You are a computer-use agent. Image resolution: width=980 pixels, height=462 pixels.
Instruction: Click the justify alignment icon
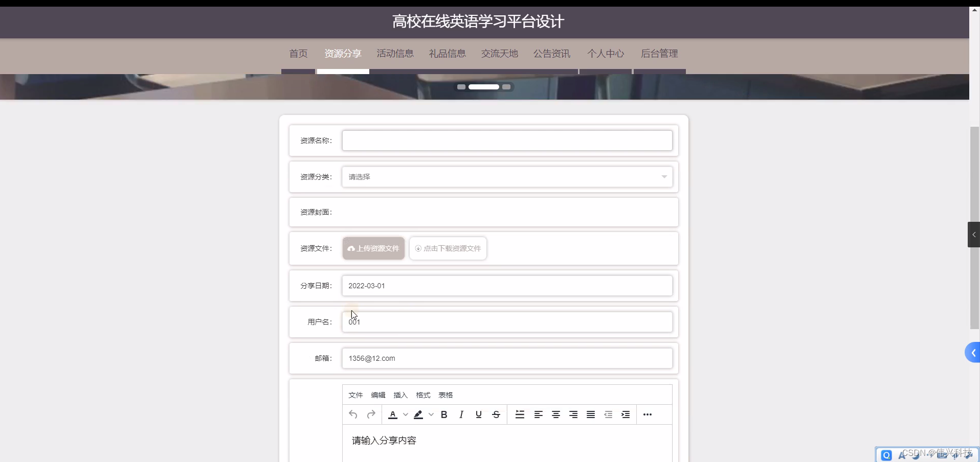click(x=590, y=414)
